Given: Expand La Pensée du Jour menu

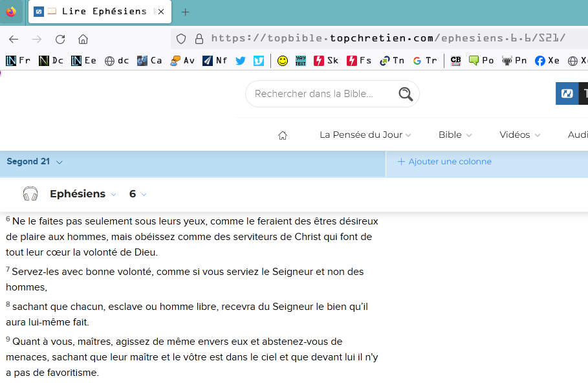Looking at the screenshot, I should point(365,135).
